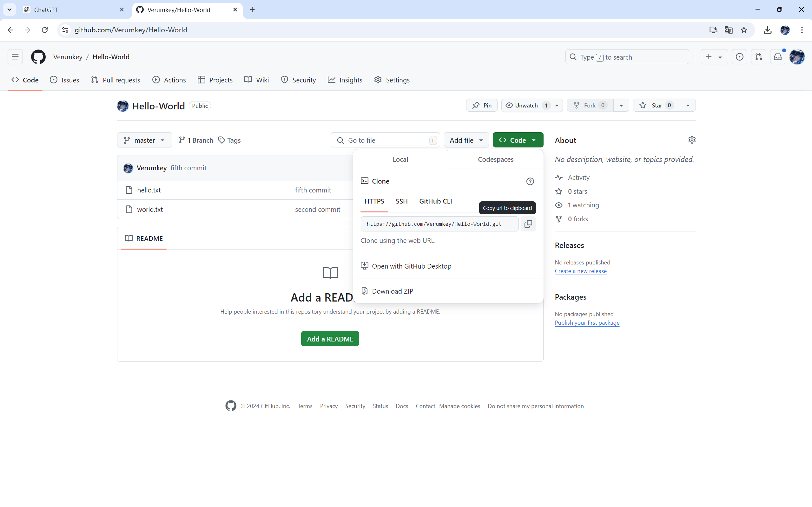This screenshot has height=507, width=812.
Task: Open the browser downloads icon
Action: (x=767, y=30)
